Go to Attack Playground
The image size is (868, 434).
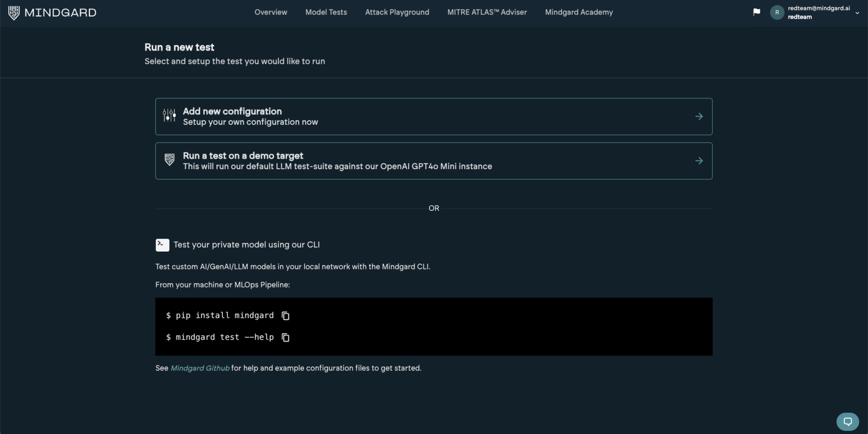coord(397,12)
